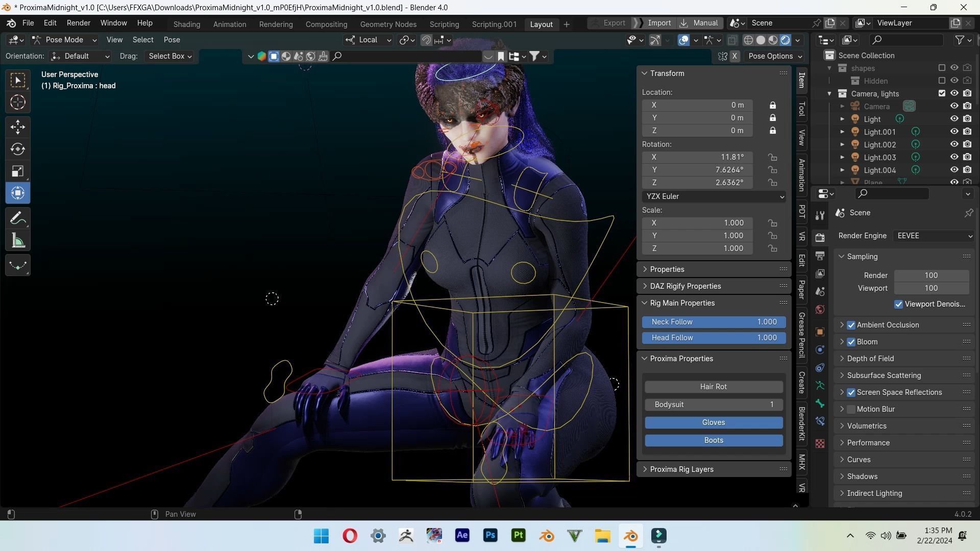Open Orientation Default dropdown

(x=81, y=56)
